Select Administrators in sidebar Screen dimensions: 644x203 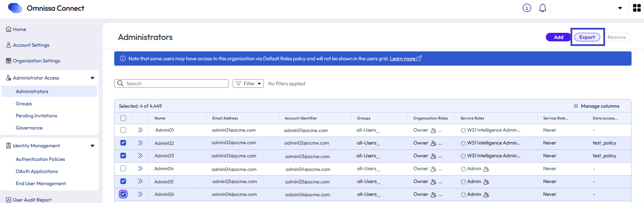point(49,91)
